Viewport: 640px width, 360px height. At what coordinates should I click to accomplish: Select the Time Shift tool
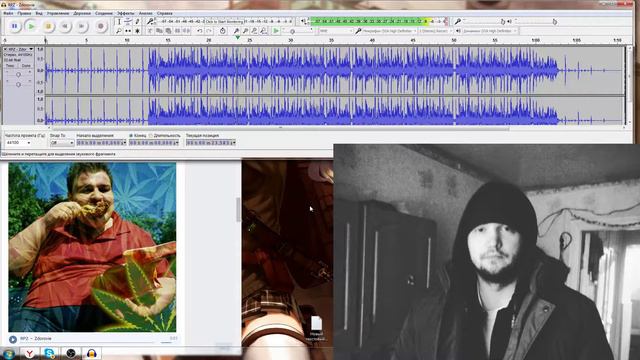[128, 31]
